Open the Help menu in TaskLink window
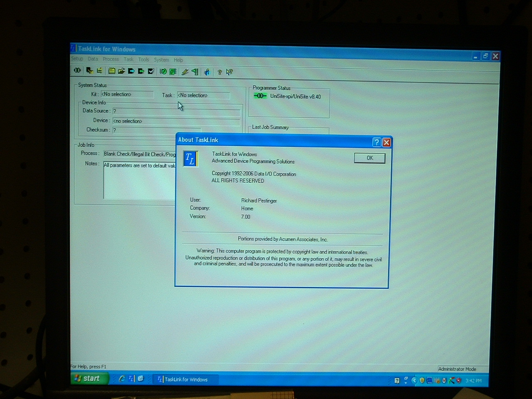 click(178, 60)
